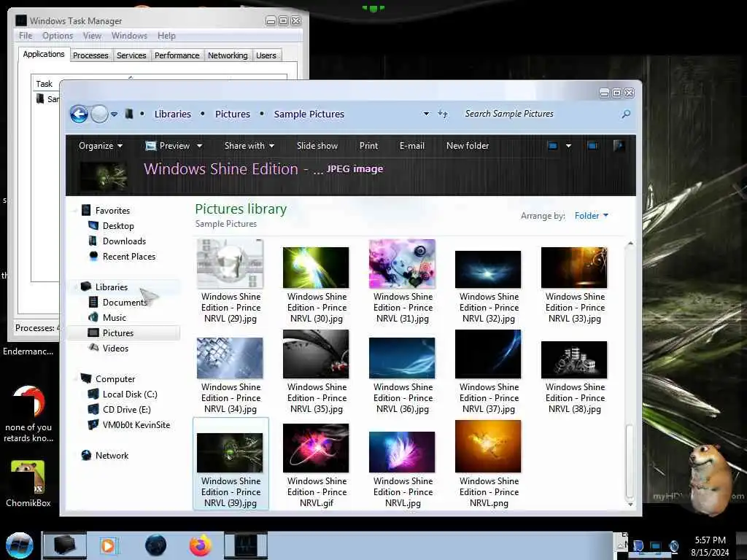Viewport: 747px width, 560px height.
Task: Open the Organize dropdown menu
Action: [x=101, y=146]
